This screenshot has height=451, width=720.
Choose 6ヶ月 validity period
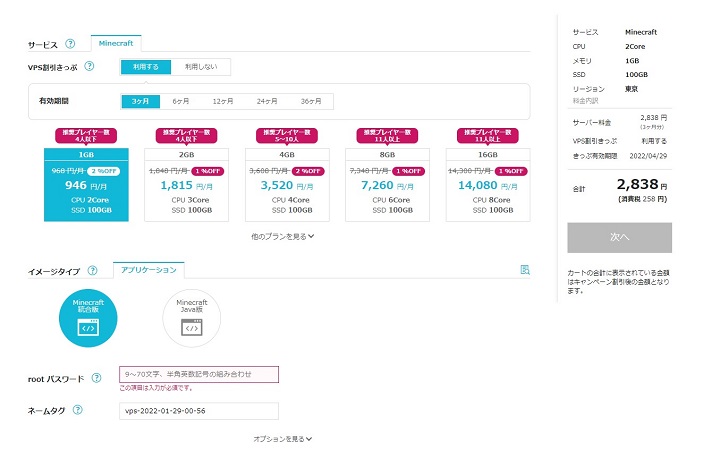click(x=180, y=101)
